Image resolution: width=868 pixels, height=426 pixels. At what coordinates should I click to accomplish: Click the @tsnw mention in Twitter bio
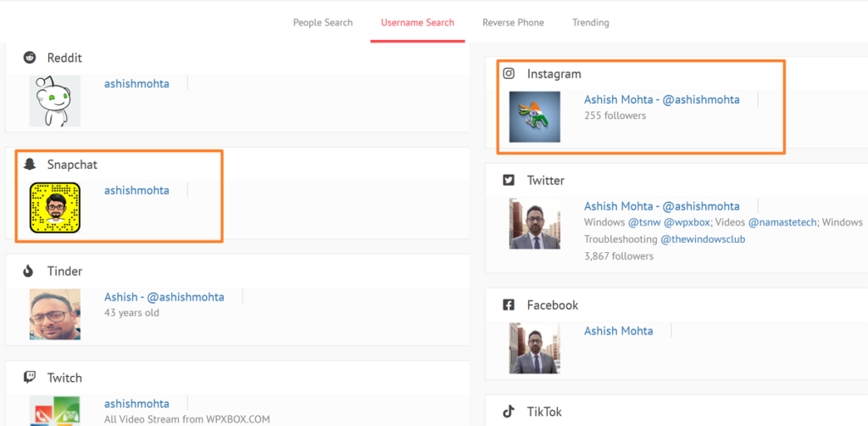tap(644, 222)
